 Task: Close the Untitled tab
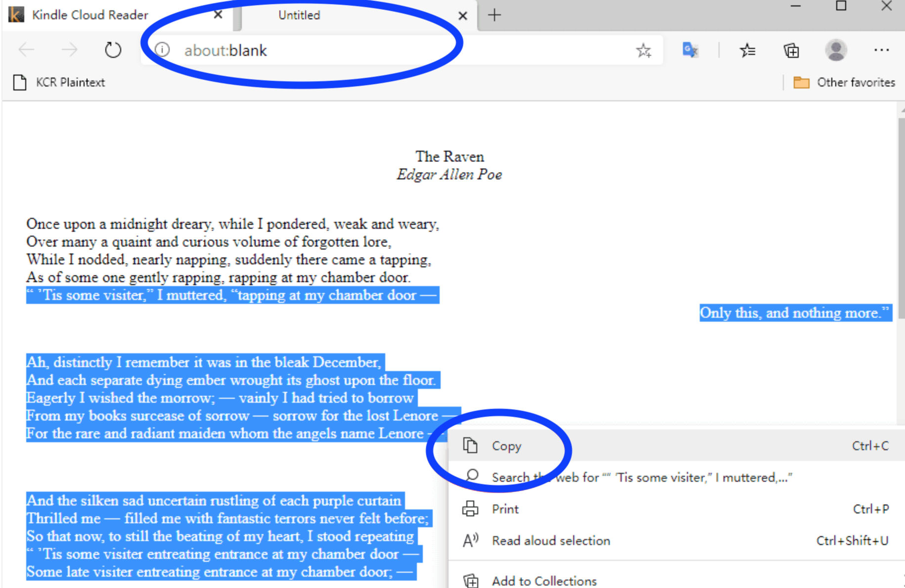pyautogui.click(x=462, y=16)
